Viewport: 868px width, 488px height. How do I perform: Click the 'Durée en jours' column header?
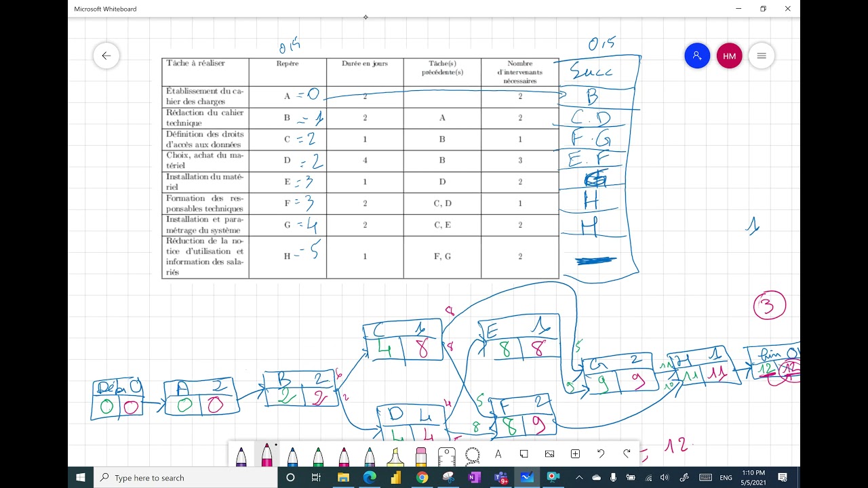coord(365,64)
